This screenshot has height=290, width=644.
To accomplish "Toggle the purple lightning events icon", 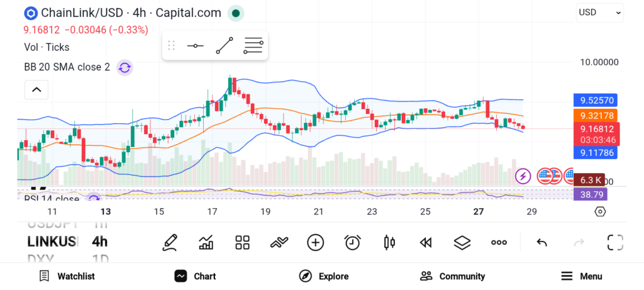I will tap(523, 176).
